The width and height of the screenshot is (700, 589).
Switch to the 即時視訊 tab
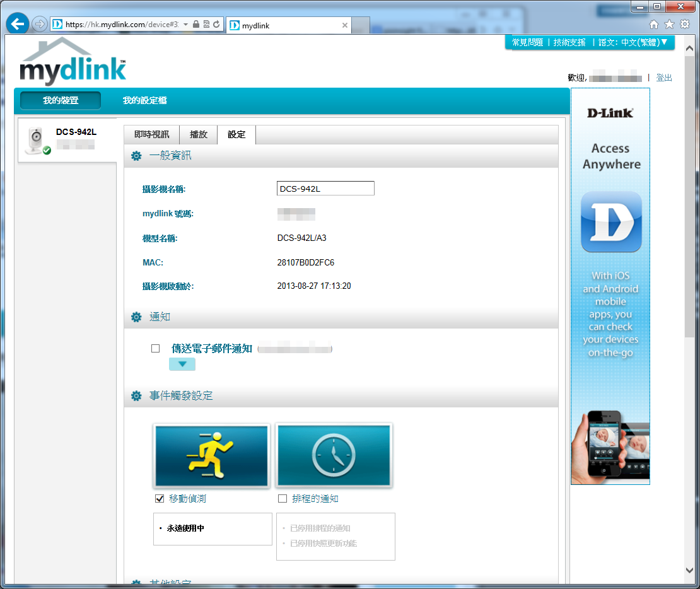[151, 135]
